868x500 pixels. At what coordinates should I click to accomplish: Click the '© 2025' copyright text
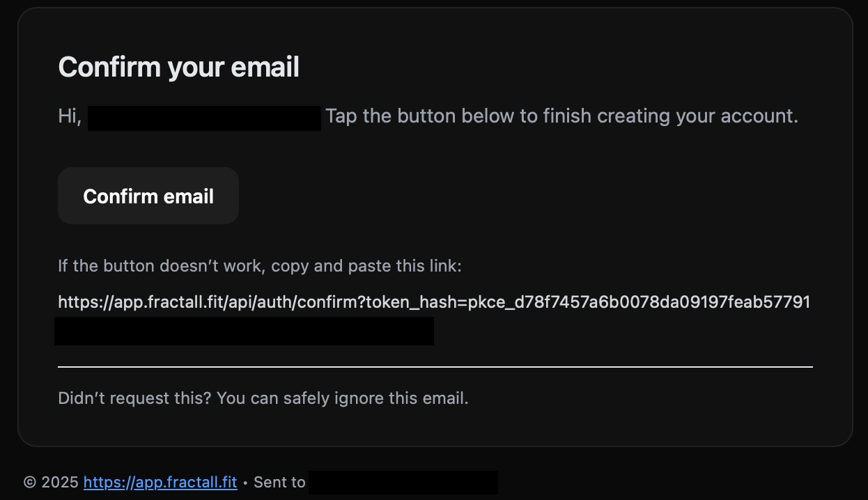(51, 481)
